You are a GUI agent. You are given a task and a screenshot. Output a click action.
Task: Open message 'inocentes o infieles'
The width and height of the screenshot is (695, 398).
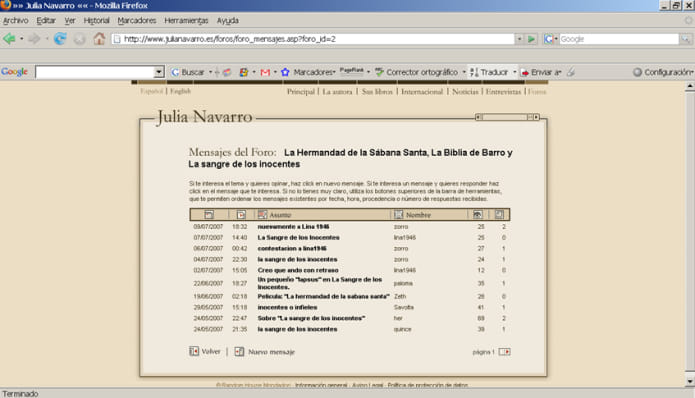coord(287,307)
